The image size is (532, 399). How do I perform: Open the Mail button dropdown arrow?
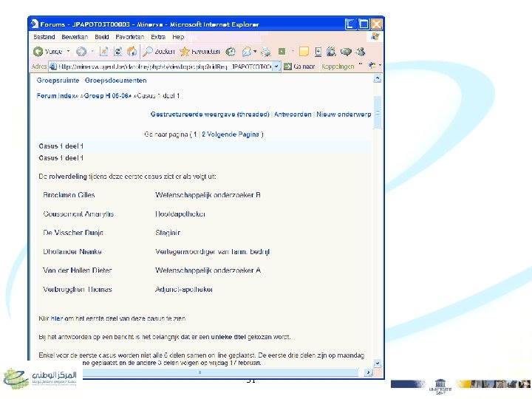point(255,52)
